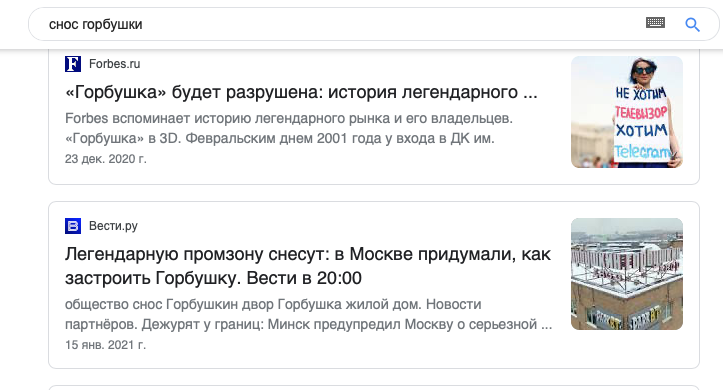Click the blue magnifier search icon

pyautogui.click(x=693, y=24)
